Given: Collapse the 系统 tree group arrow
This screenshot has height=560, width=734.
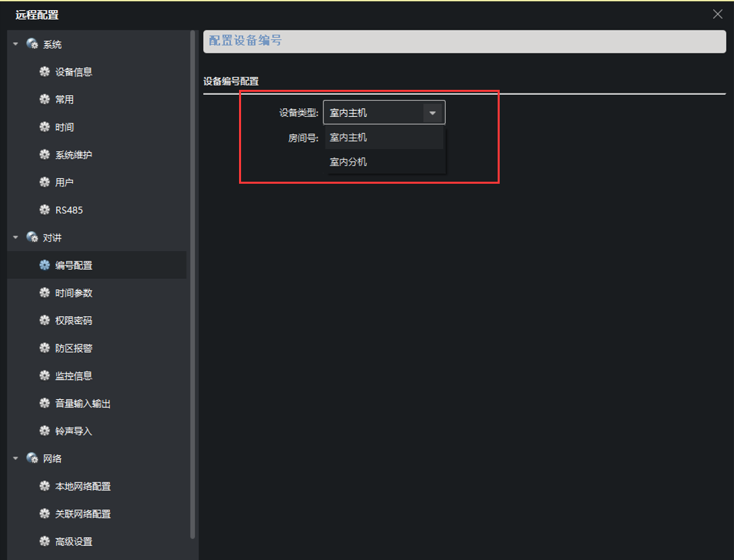Looking at the screenshot, I should [16, 44].
